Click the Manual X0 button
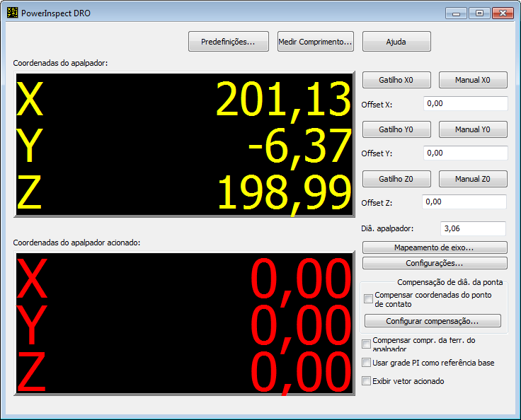This screenshot has height=420, width=521. (473, 80)
